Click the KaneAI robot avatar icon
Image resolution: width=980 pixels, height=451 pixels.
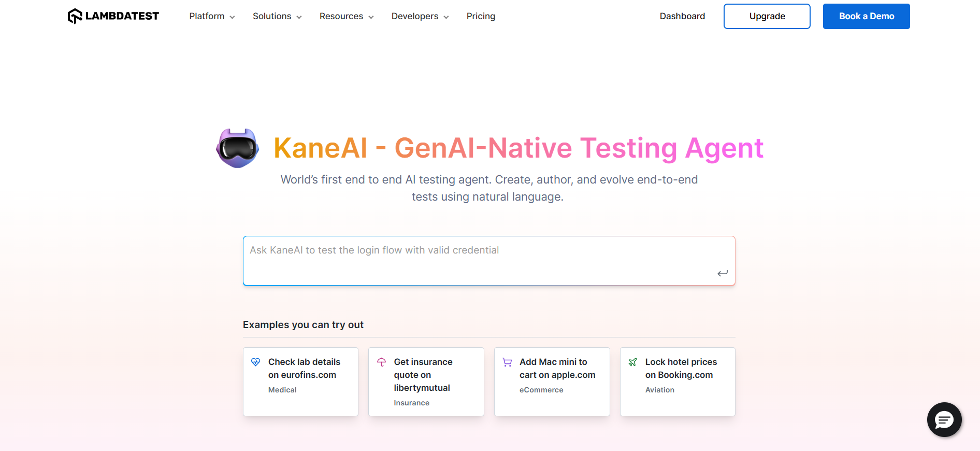(237, 148)
